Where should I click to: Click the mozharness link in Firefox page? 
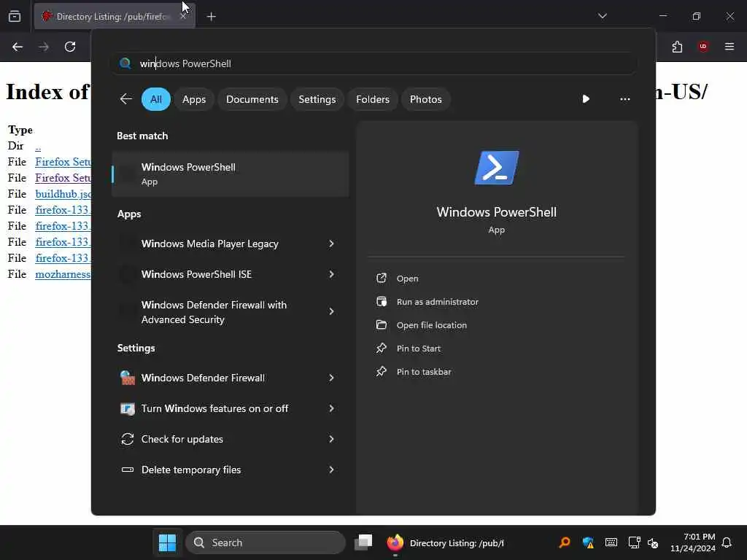63,274
